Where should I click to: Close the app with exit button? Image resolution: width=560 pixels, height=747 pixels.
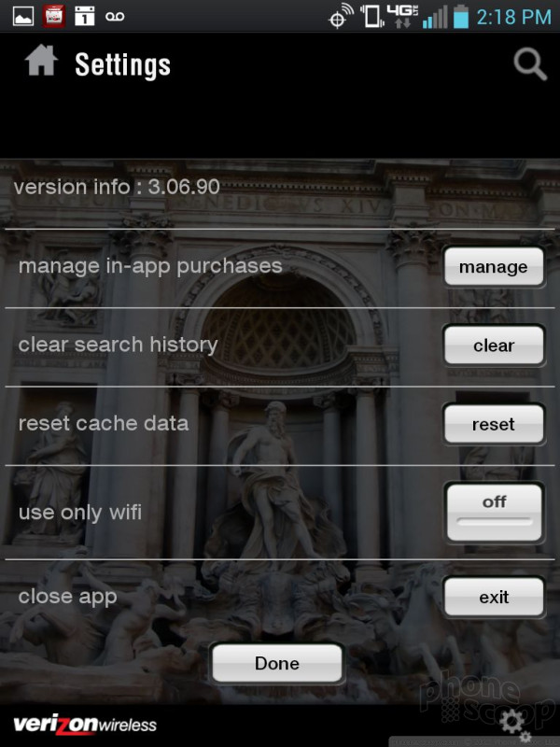[x=494, y=597]
